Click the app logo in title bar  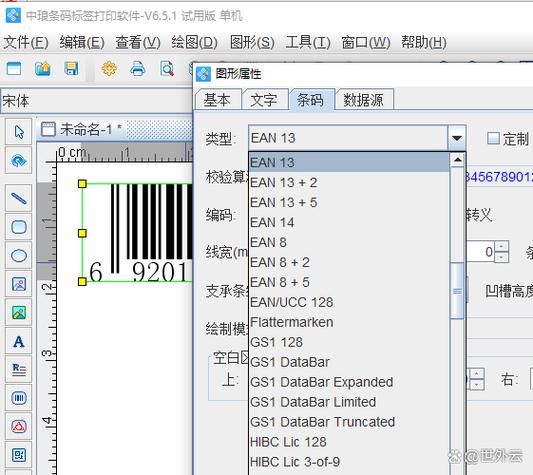coord(13,16)
